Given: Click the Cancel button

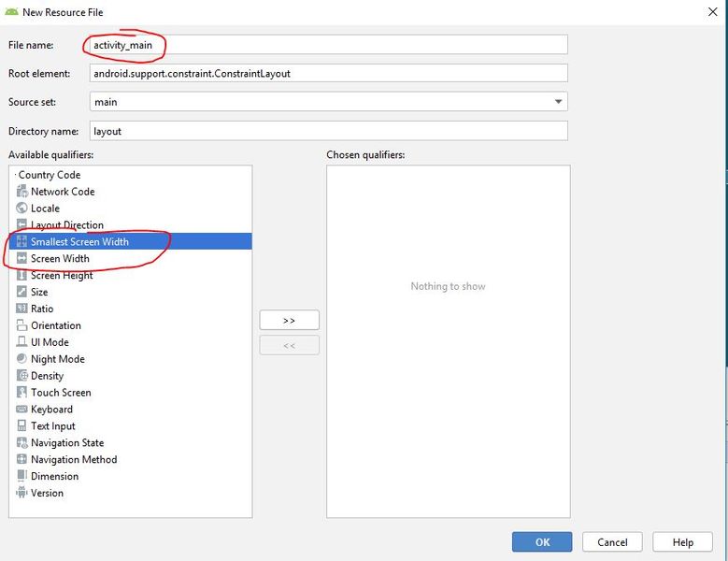Looking at the screenshot, I should click(612, 542).
